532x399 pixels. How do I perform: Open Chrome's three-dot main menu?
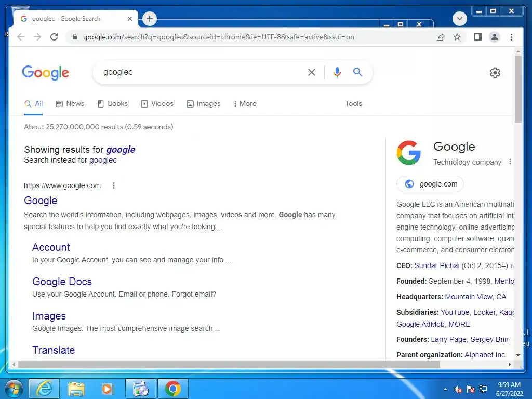pyautogui.click(x=511, y=37)
